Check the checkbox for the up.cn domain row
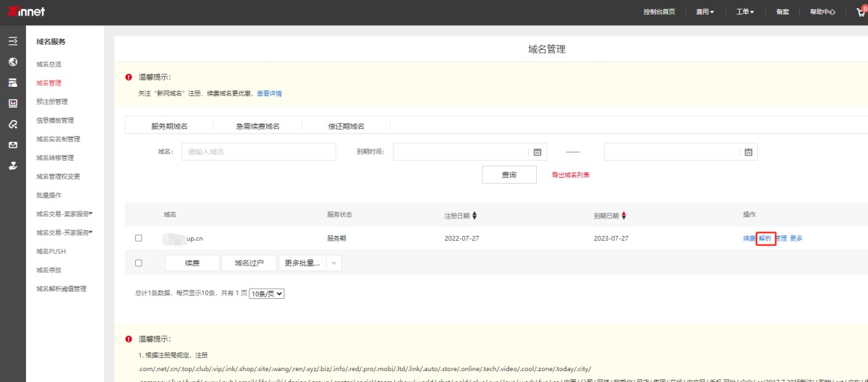The height and width of the screenshot is (382, 868). [x=139, y=238]
